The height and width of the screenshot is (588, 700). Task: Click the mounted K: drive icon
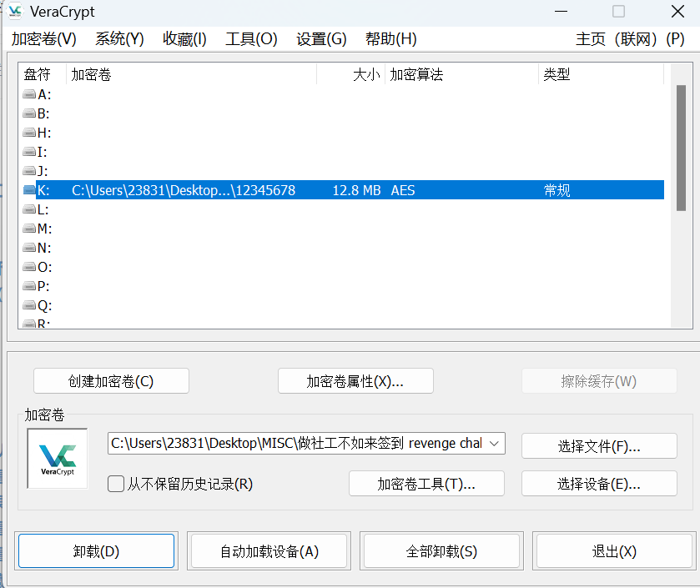29,190
